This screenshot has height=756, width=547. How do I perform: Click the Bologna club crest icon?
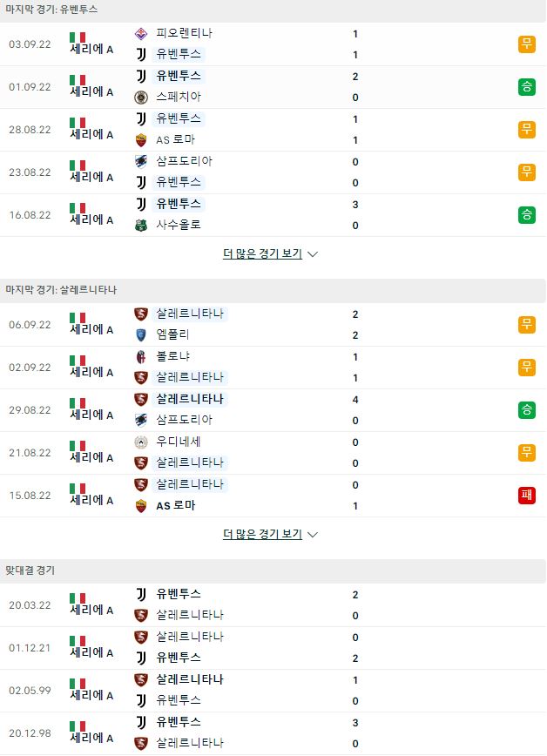141,357
